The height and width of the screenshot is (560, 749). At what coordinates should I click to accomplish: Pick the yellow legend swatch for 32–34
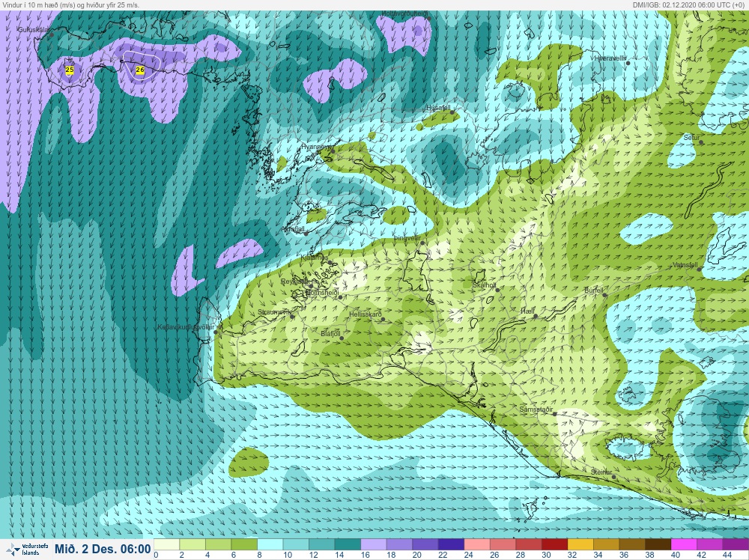580,545
